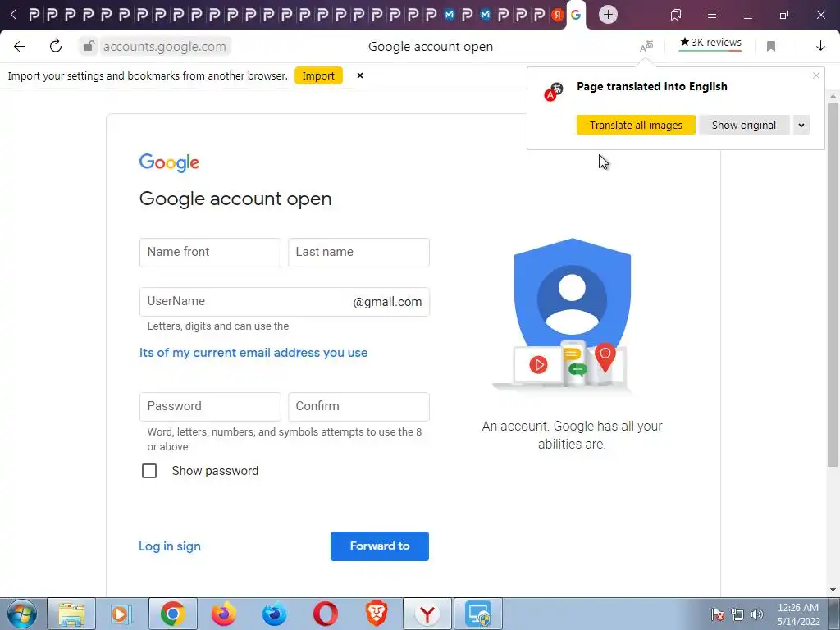Click Show original button

click(x=744, y=126)
